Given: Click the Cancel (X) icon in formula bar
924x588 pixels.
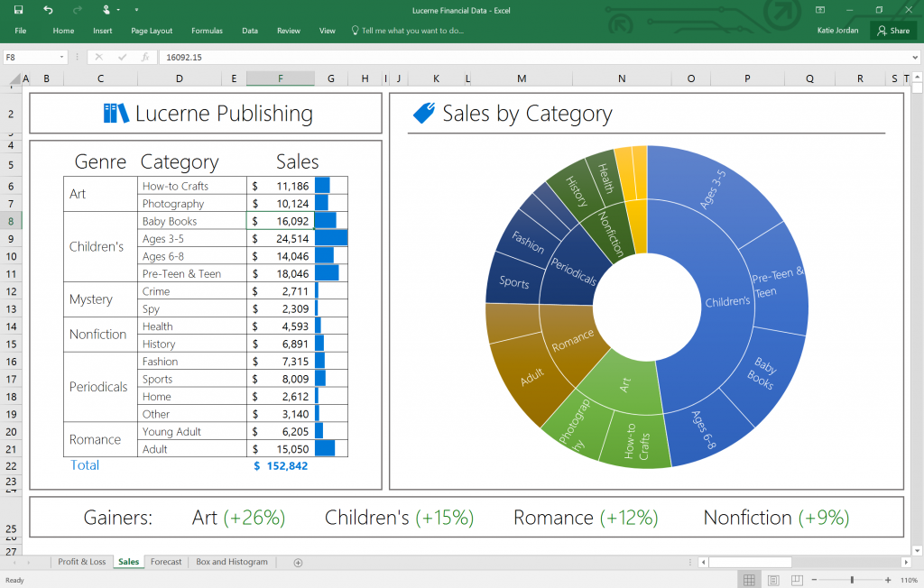Looking at the screenshot, I should coord(98,57).
